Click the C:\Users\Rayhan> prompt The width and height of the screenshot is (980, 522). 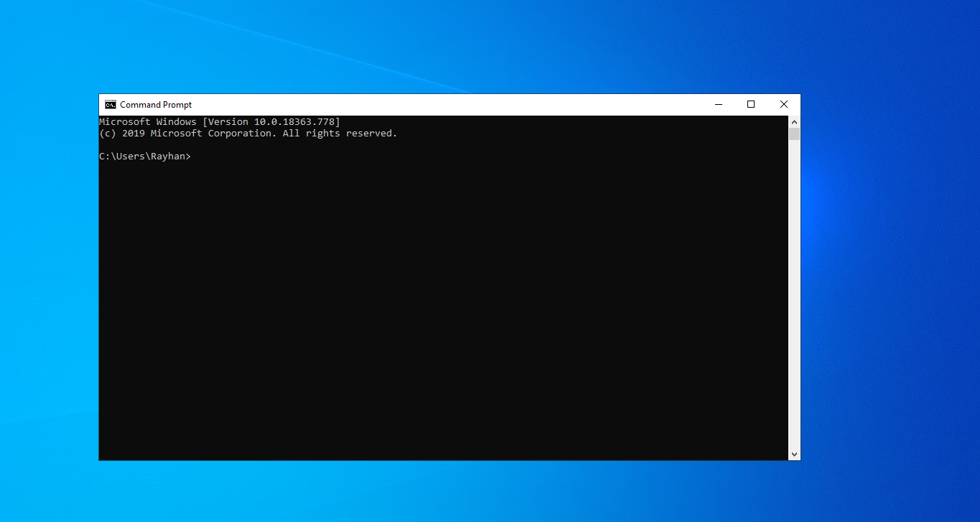pos(145,157)
